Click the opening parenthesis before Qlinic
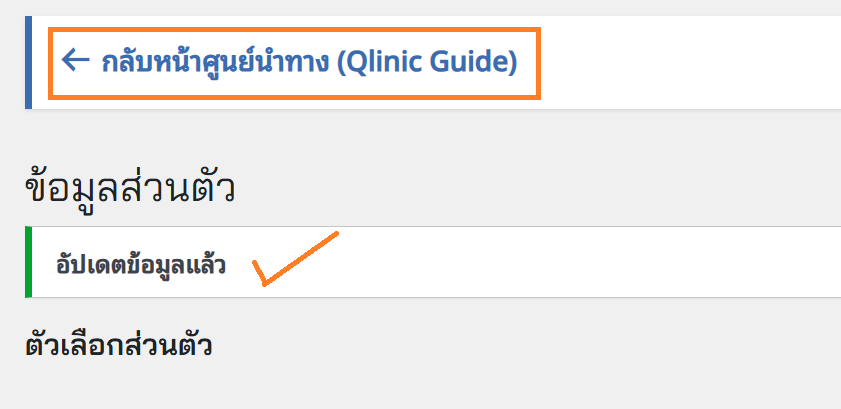841x409 pixels. pos(342,63)
